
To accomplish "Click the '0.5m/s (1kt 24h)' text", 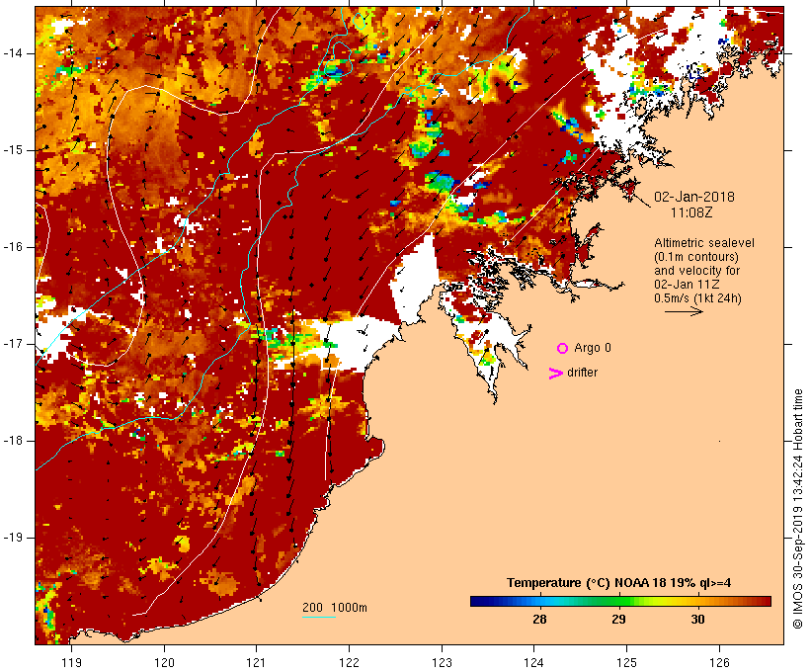I will coord(697,298).
